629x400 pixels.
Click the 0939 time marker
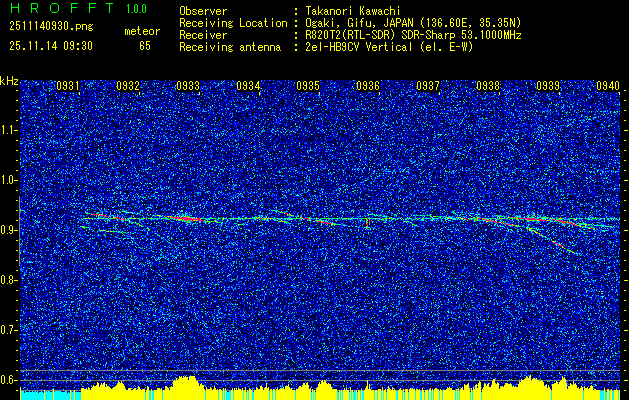[548, 86]
